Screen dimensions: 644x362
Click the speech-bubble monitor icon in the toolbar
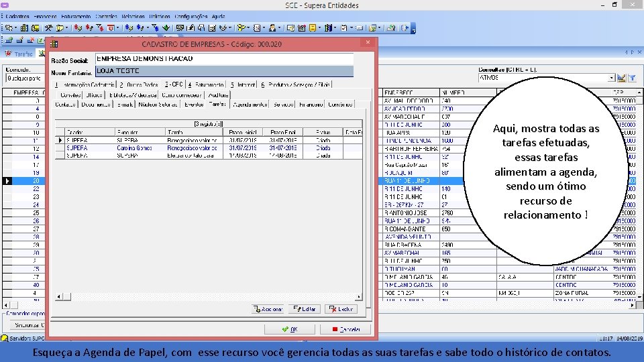click(x=180, y=28)
